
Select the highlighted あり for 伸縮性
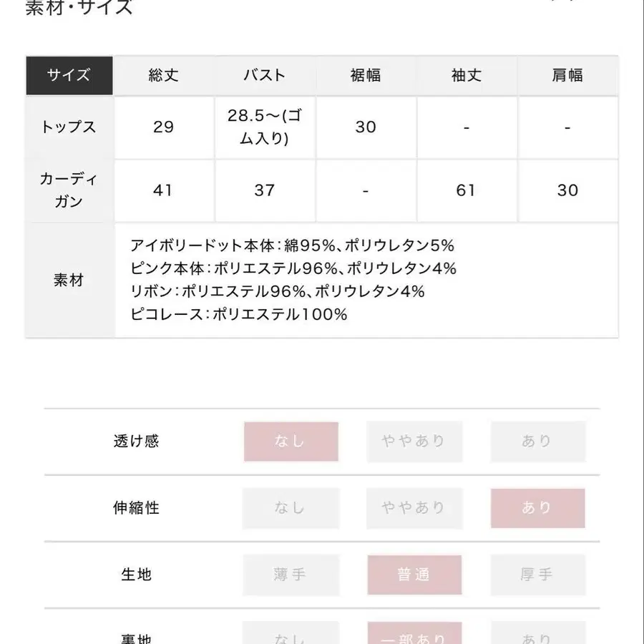click(537, 508)
